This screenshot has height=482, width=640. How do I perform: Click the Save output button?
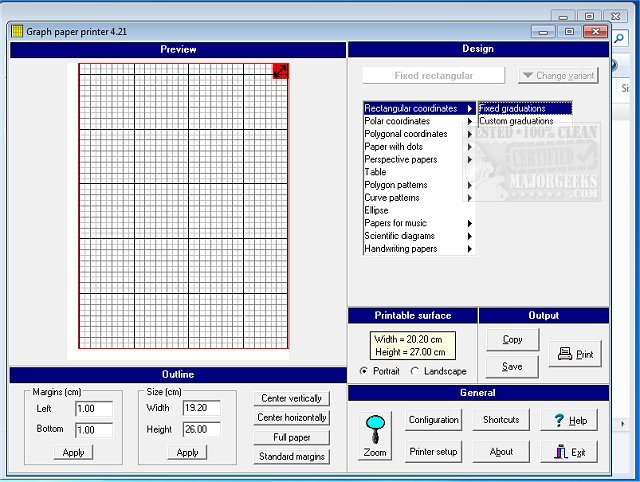512,366
